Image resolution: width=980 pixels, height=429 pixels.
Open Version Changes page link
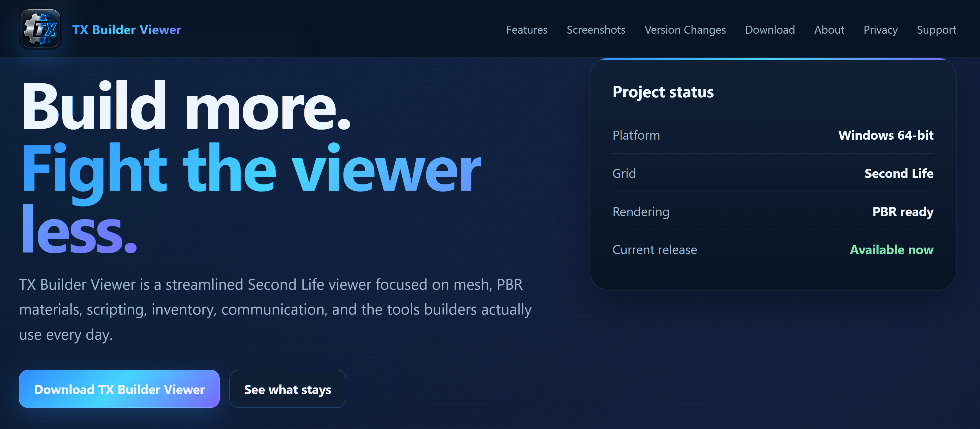(x=685, y=30)
